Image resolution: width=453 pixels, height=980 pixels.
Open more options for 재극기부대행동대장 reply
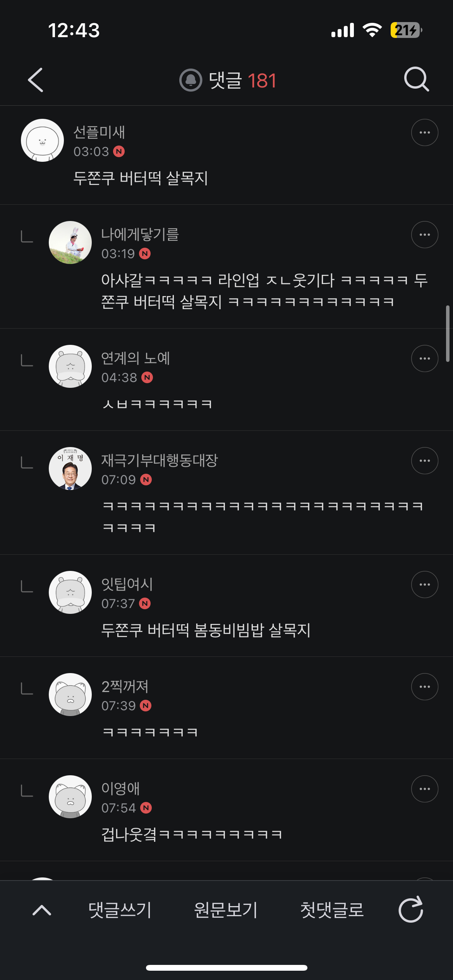424,461
